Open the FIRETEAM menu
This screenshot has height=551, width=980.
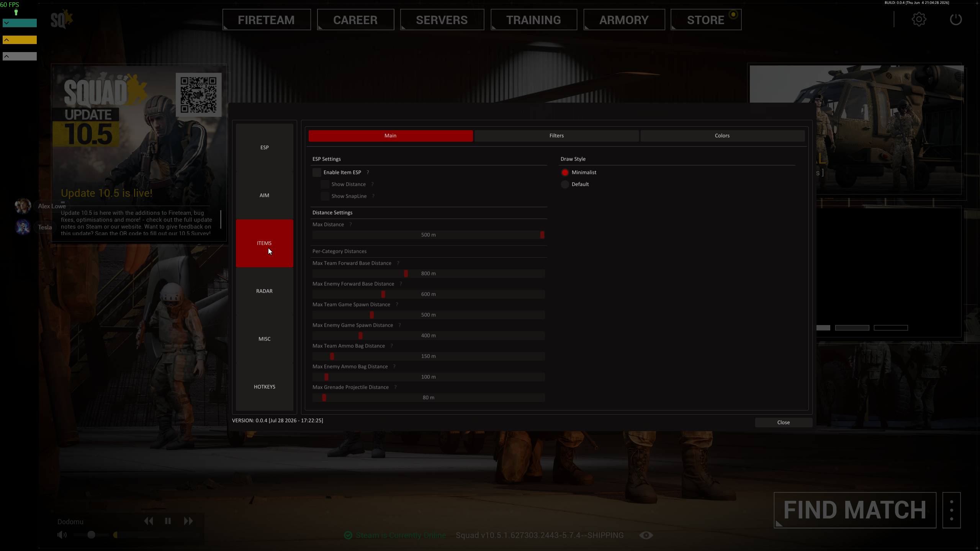[267, 20]
